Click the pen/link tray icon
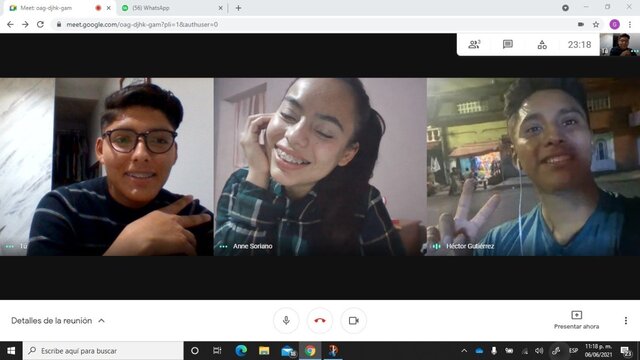640x360 pixels. [556, 351]
